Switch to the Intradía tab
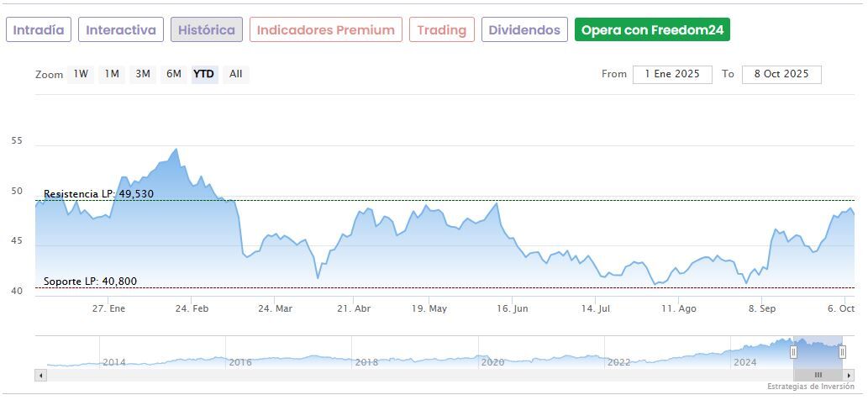Viewport: 868px width, 400px height. click(39, 30)
